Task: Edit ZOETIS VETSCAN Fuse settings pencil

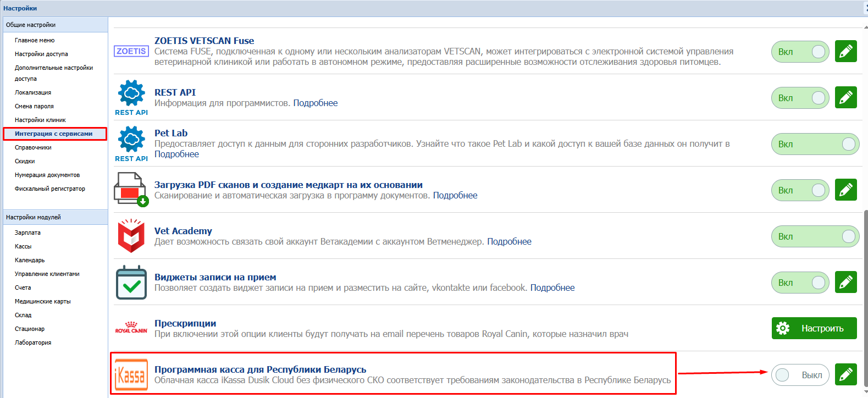Action: [846, 52]
